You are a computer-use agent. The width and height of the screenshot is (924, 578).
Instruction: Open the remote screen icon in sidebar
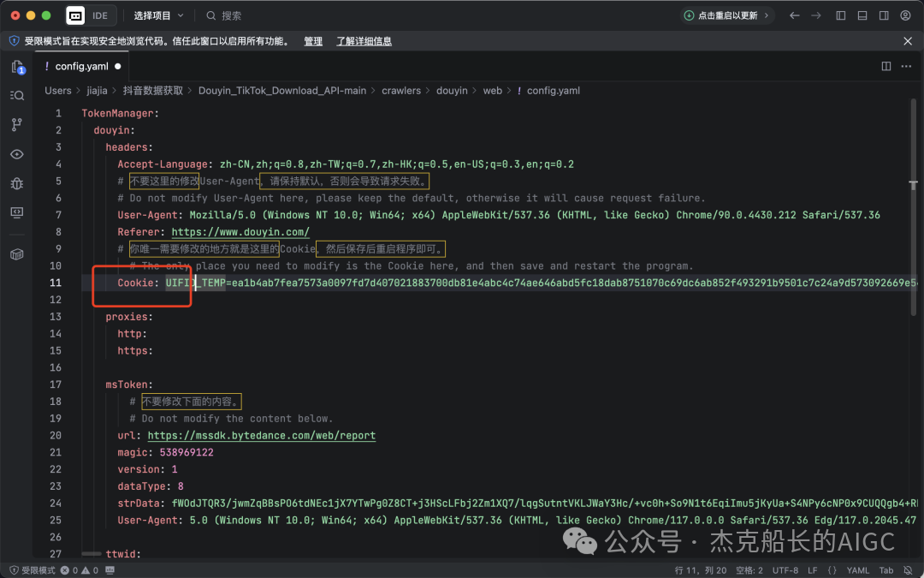coord(17,212)
